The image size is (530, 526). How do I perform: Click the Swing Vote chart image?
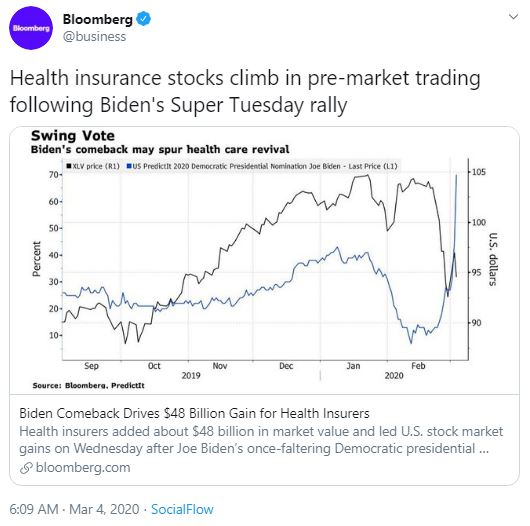tap(264, 260)
